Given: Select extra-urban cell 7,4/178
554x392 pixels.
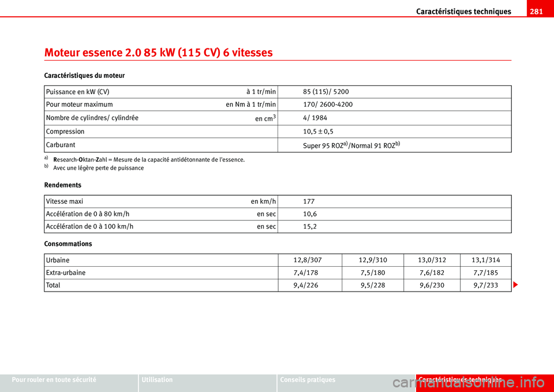Looking at the screenshot, I should point(306,273).
